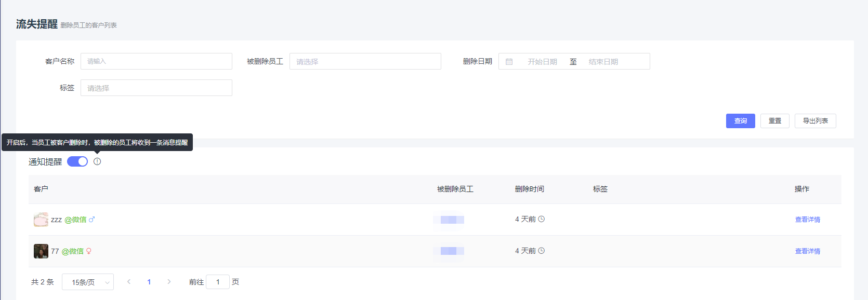Screen dimensions: 868x300
Task: Toggle the 通知提醒 switch
Action: point(77,161)
